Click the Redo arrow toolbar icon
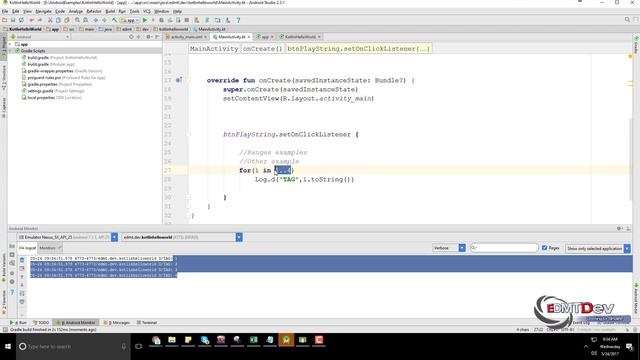This screenshot has width=640, height=360. (x=40, y=20)
